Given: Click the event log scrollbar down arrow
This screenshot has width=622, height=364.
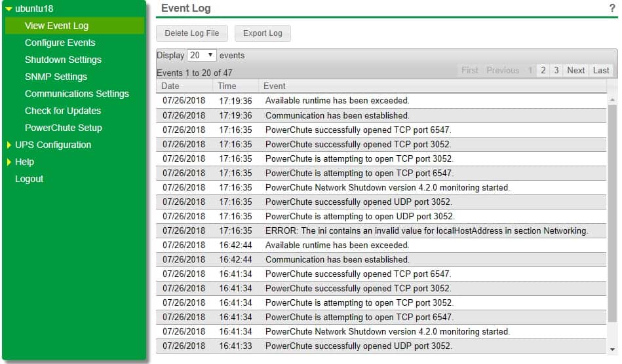Looking at the screenshot, I should (612, 350).
